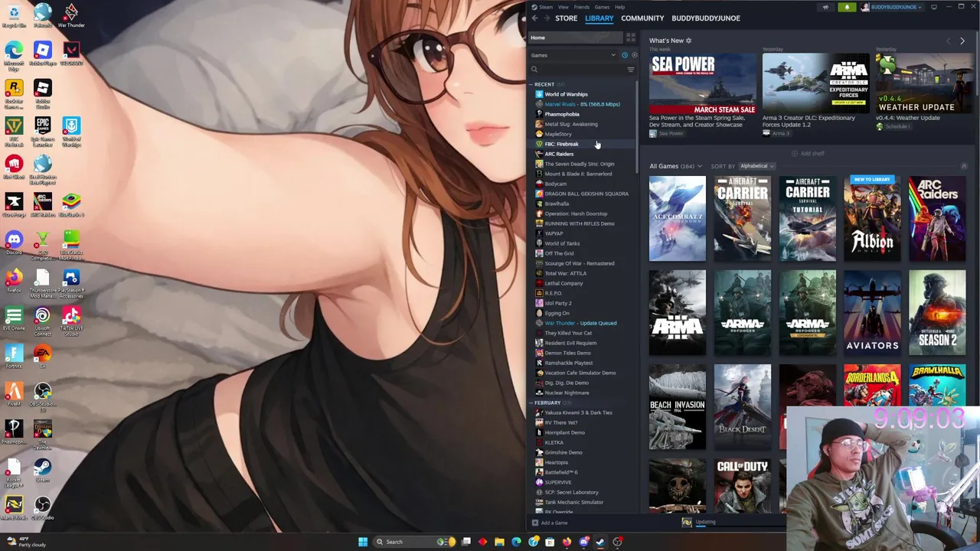This screenshot has width=980, height=551.
Task: Select Phasmophobia in the sidebar
Action: point(562,114)
